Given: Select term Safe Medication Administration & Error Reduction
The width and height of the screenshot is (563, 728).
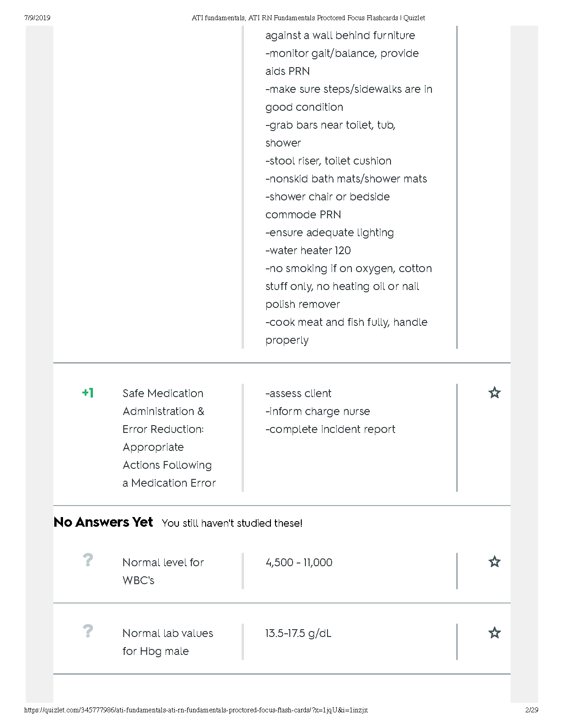Looking at the screenshot, I should click(x=168, y=438).
